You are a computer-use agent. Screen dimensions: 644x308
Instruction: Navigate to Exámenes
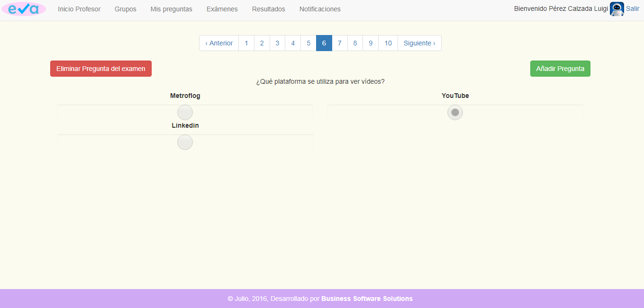pyautogui.click(x=222, y=9)
